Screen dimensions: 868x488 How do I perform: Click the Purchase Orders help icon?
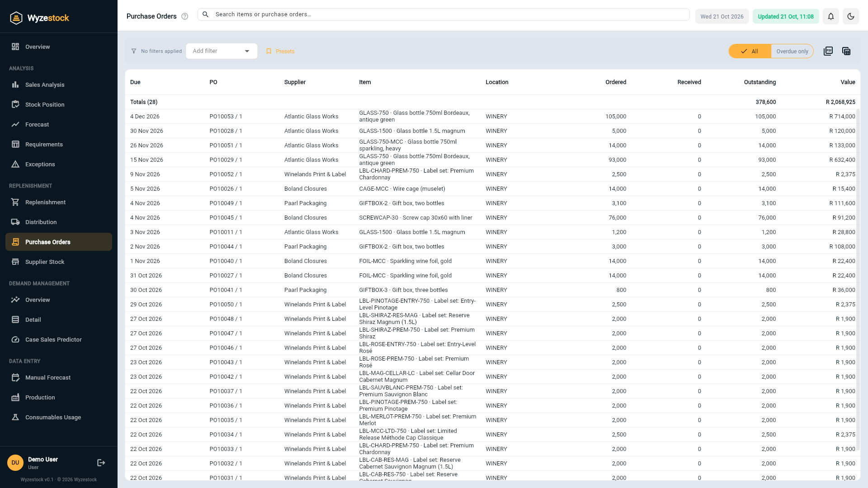click(x=184, y=16)
